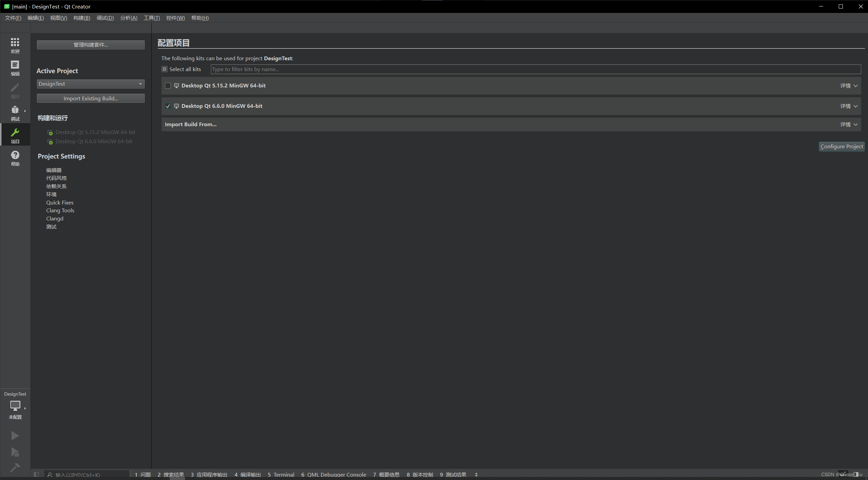Click Import Existing Build button
This screenshot has height=480, width=868.
click(90, 98)
